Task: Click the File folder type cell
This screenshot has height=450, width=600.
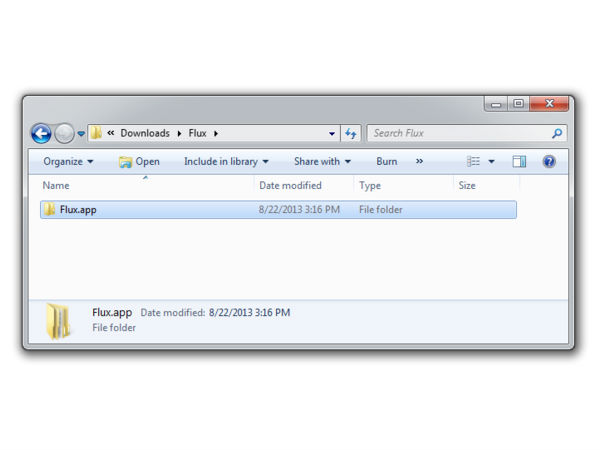Action: (x=381, y=210)
